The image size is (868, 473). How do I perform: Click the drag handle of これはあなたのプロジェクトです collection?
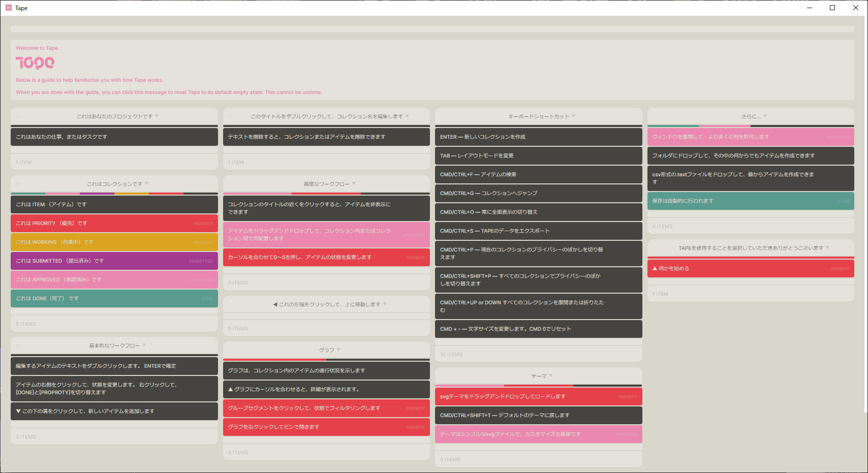click(x=18, y=117)
